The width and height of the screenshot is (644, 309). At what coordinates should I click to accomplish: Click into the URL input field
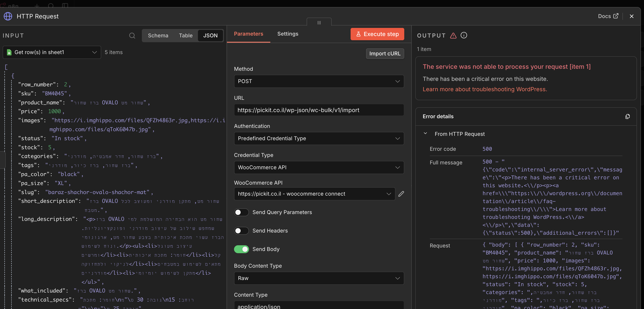[319, 110]
